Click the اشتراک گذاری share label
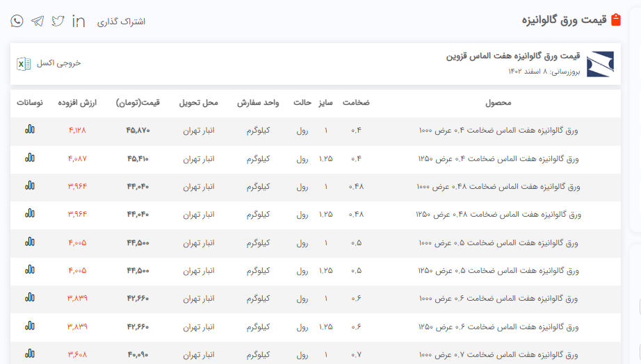 point(121,22)
